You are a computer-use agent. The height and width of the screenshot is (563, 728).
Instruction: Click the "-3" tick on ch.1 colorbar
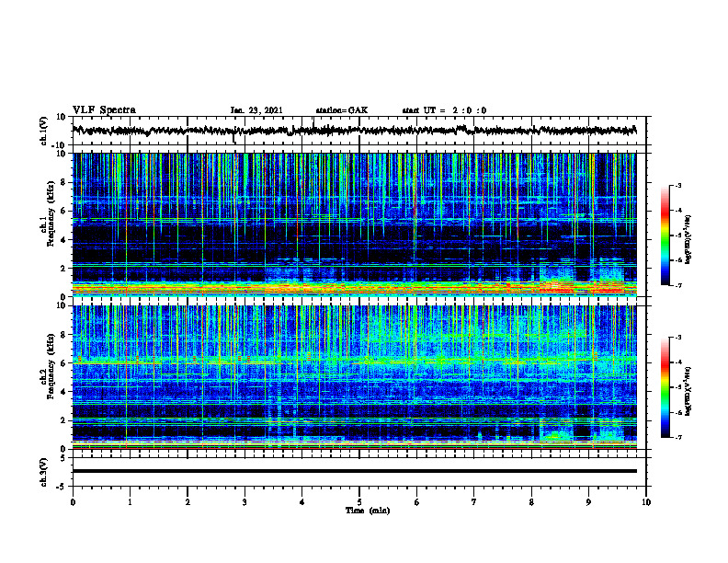[678, 186]
